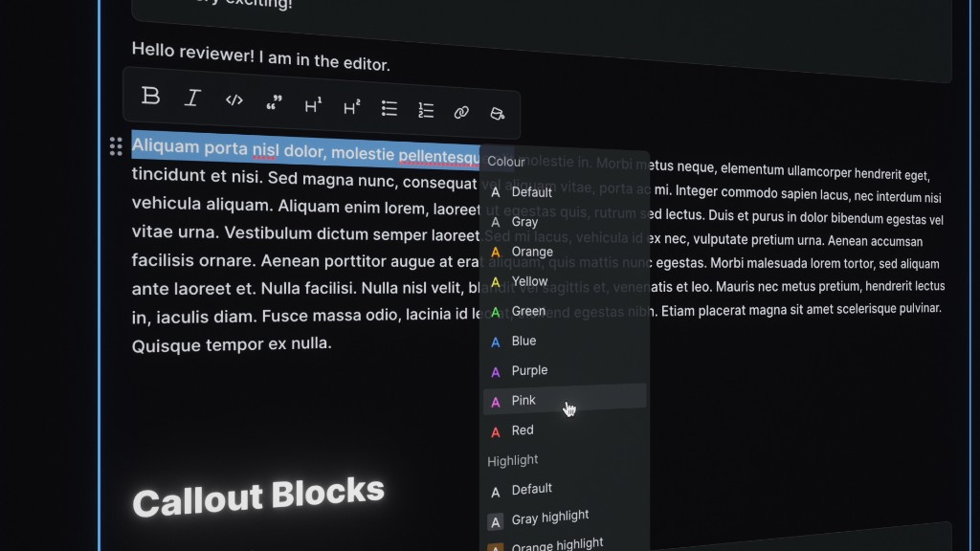Choose Yellow text colour
Viewport: 980px width, 551px height.
[x=565, y=281]
